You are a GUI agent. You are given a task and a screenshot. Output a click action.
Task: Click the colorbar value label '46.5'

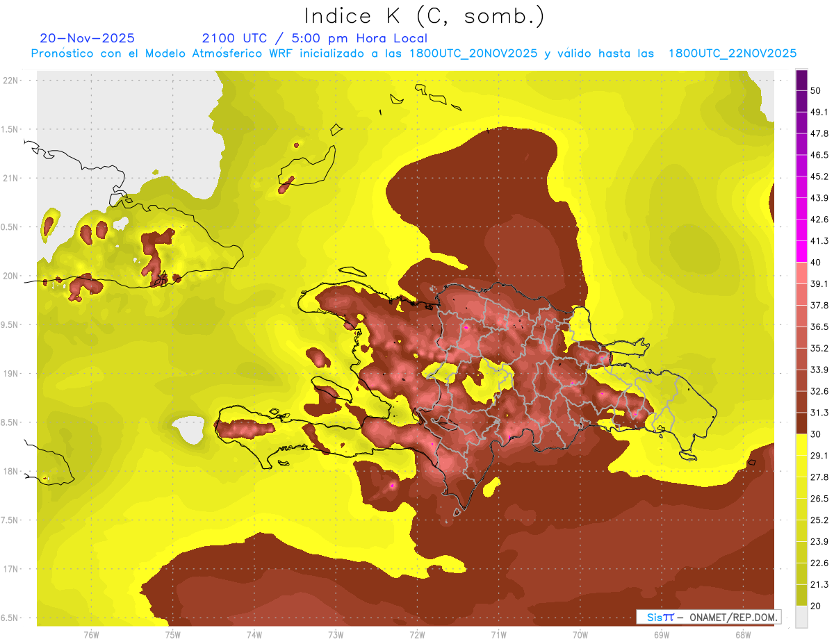pyautogui.click(x=819, y=155)
